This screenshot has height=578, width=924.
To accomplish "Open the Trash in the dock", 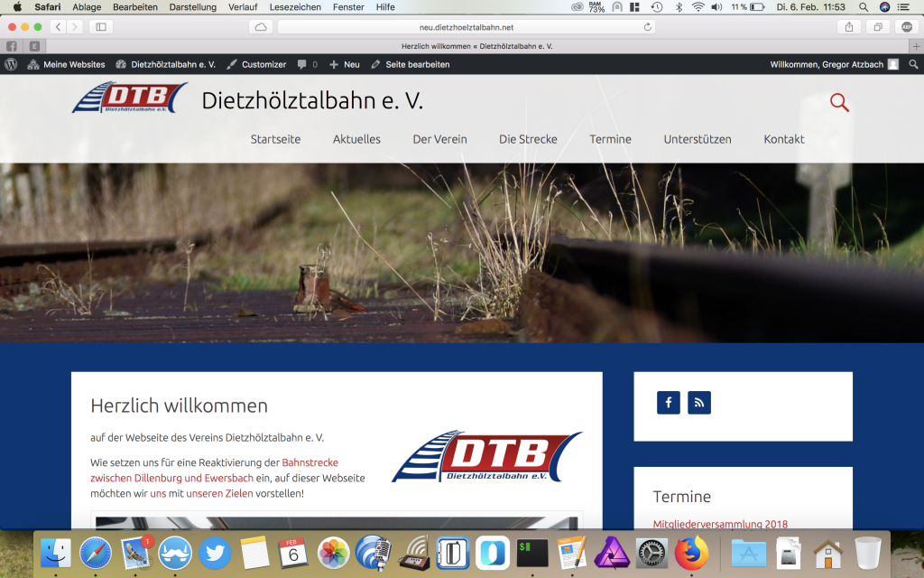I will (x=867, y=554).
